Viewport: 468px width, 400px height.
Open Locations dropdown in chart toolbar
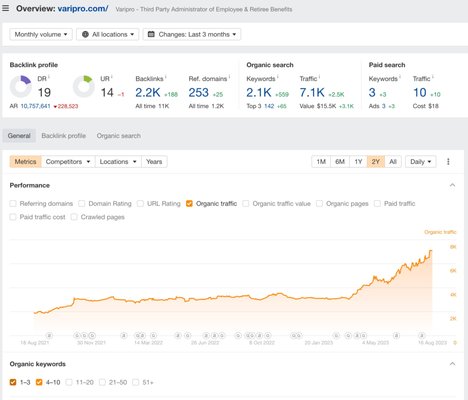118,162
